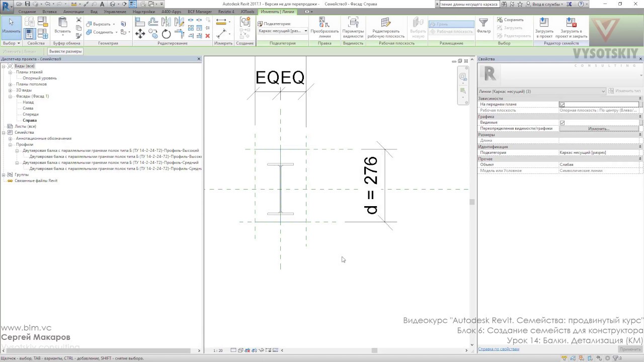Expand Планы этажей tree node
Image resolution: width=644 pixels, height=362 pixels.
[10, 72]
